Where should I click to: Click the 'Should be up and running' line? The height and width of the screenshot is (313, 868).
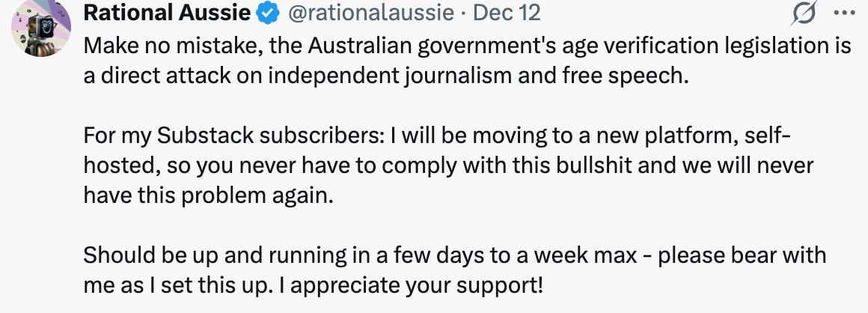(x=455, y=256)
